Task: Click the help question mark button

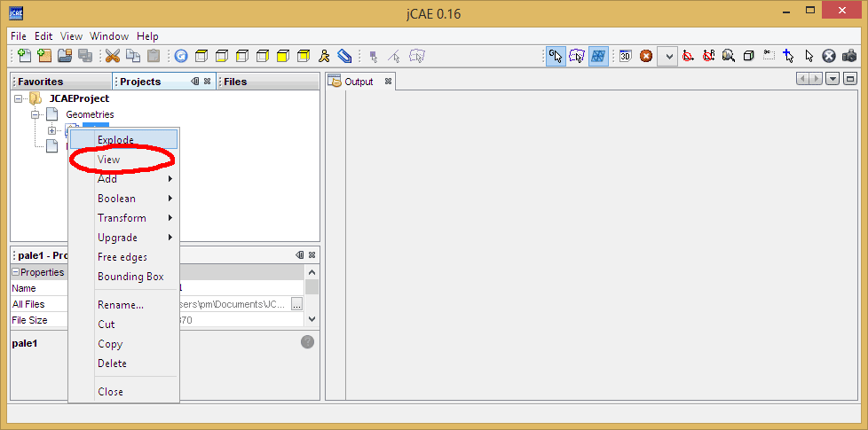Action: 307,342
